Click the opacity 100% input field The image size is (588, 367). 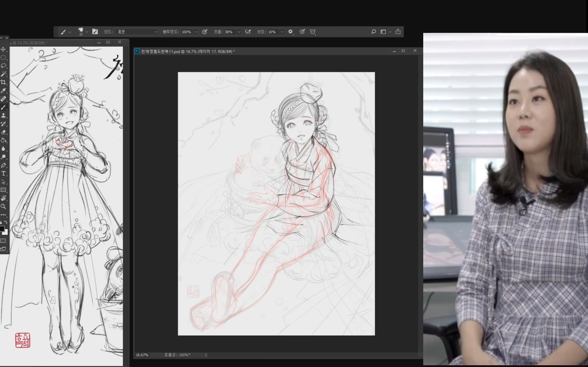coord(187,32)
